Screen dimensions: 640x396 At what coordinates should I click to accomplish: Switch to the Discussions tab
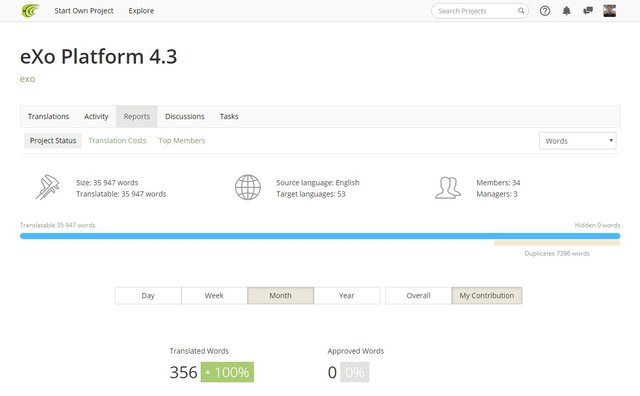coord(185,116)
